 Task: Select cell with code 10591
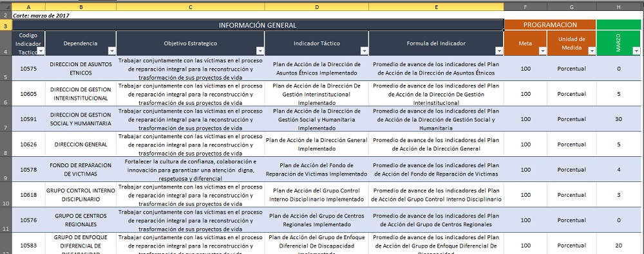(28, 119)
